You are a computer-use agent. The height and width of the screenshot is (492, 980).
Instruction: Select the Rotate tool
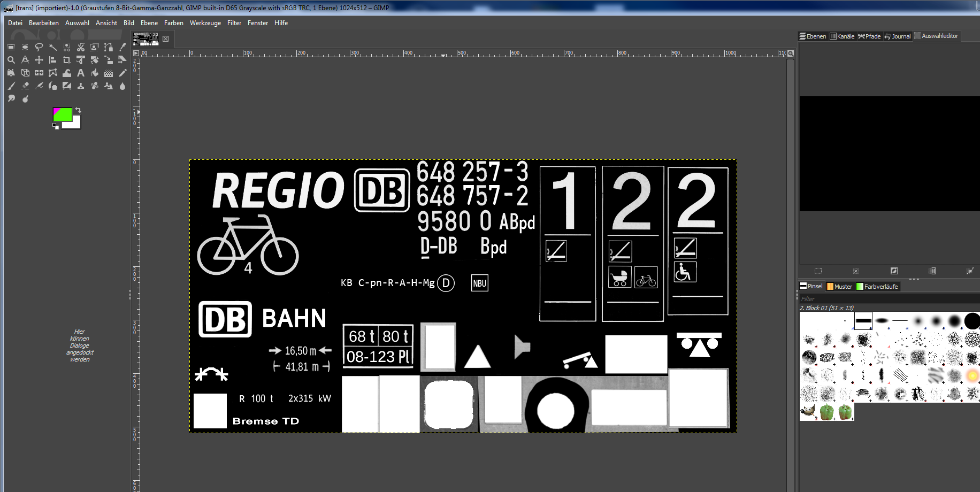(x=94, y=60)
